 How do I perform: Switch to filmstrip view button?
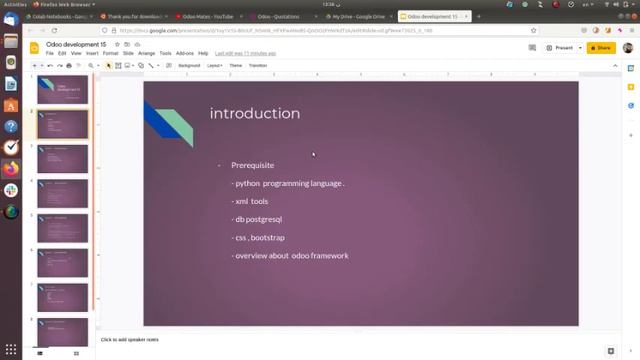(40, 353)
